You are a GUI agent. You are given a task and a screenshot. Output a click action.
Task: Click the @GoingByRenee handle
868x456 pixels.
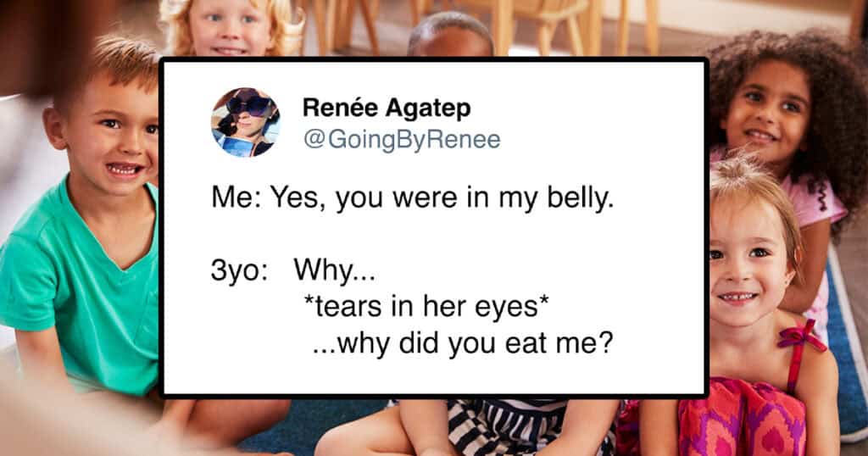[400, 140]
